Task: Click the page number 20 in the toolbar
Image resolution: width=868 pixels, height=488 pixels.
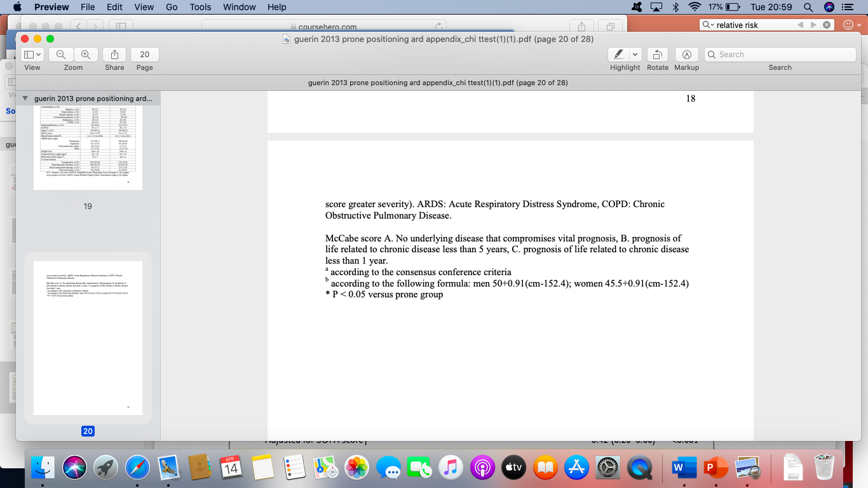Action: tap(144, 54)
